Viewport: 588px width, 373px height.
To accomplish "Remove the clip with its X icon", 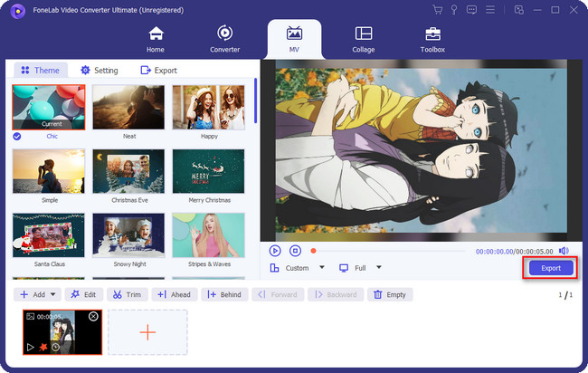I will (x=93, y=317).
